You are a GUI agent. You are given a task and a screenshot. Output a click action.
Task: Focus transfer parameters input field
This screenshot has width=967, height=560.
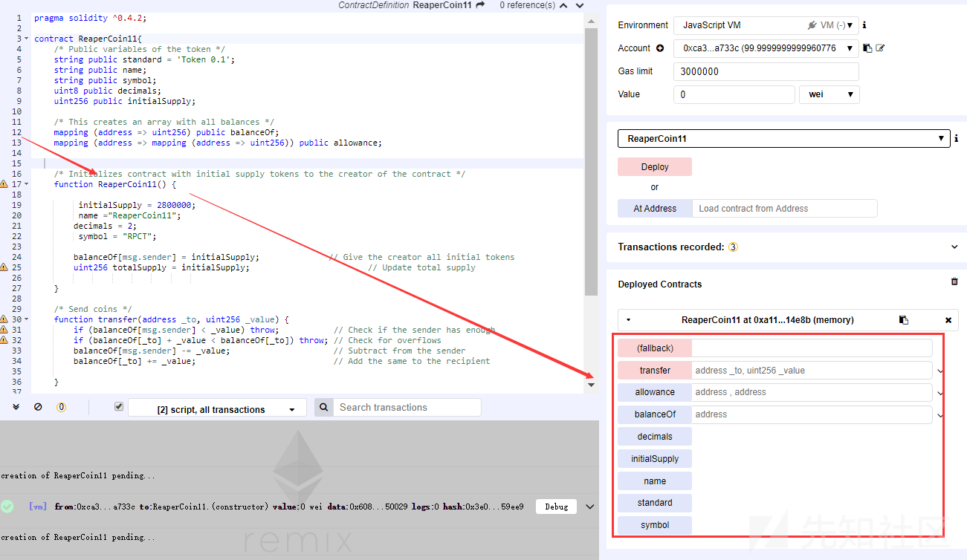point(812,371)
